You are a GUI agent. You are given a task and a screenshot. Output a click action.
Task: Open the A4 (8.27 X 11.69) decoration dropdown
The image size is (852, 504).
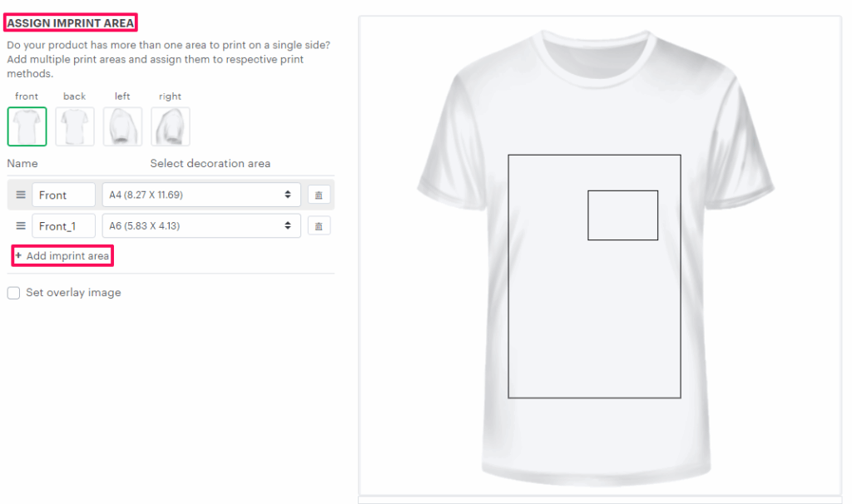point(201,195)
